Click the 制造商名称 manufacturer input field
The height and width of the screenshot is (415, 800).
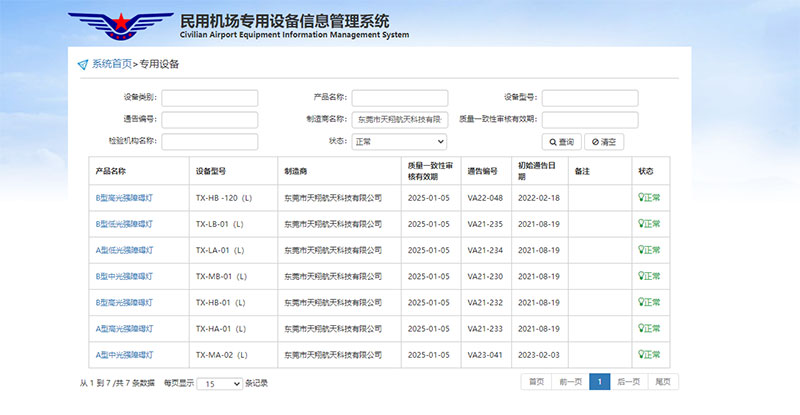tap(399, 120)
